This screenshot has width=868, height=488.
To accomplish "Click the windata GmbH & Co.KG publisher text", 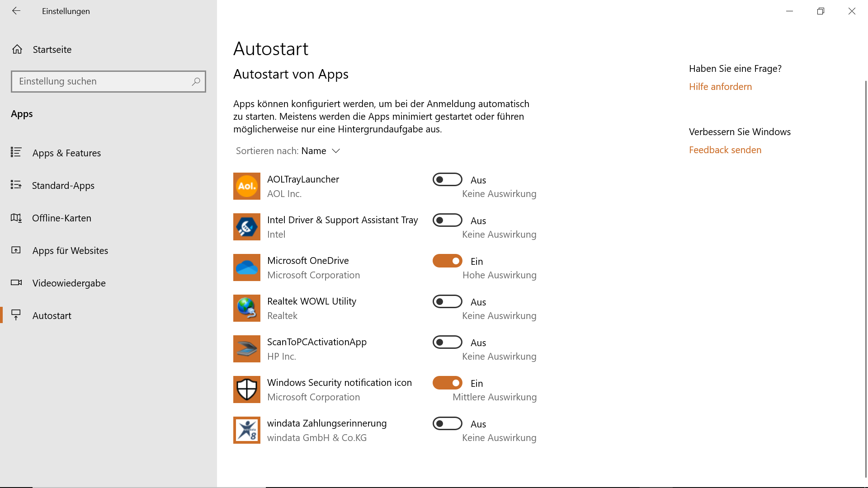I will (x=317, y=437).
